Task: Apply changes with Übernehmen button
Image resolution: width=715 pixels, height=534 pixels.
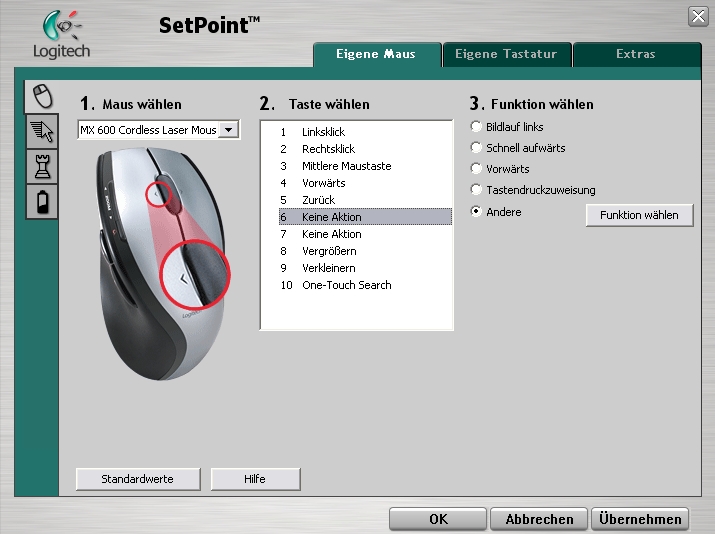Action: click(x=640, y=519)
